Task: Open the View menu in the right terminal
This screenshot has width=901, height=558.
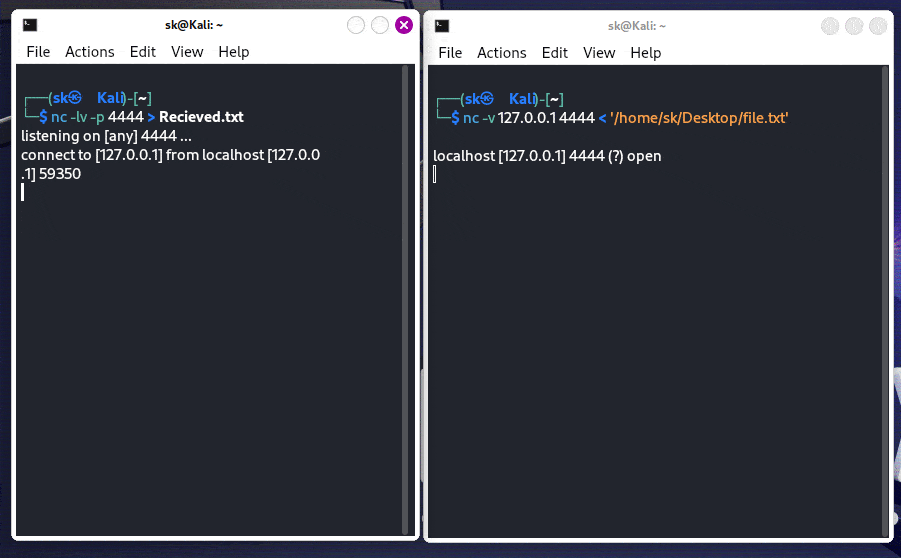Action: 599,53
